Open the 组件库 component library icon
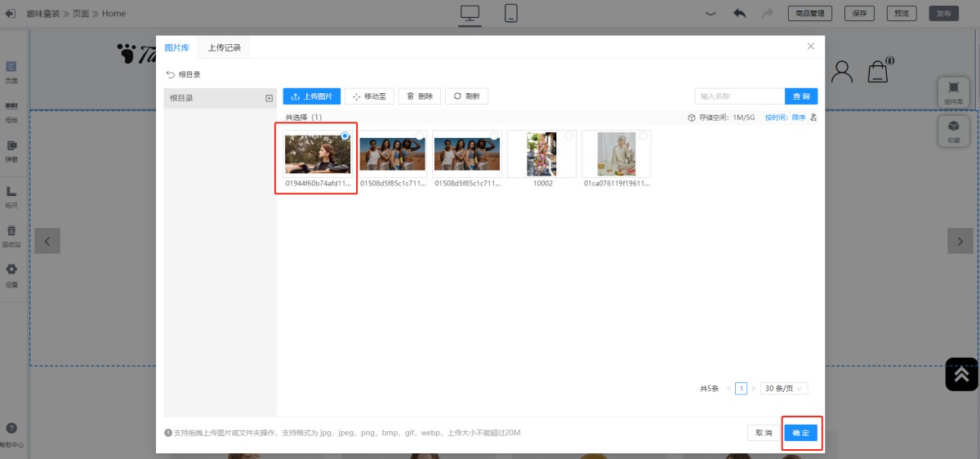Screen dimensions: 980x459 [953, 91]
